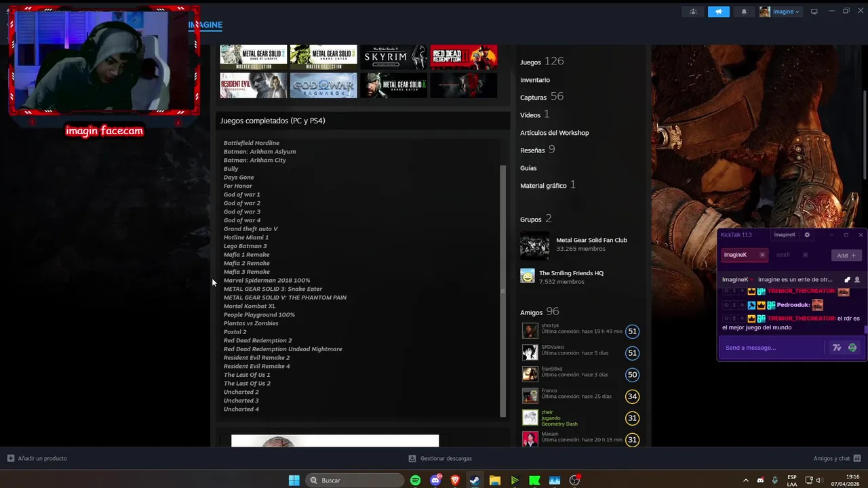Click The Smiling Friends HQ group avatar
Image resolution: width=868 pixels, height=488 pixels.
pos(528,276)
